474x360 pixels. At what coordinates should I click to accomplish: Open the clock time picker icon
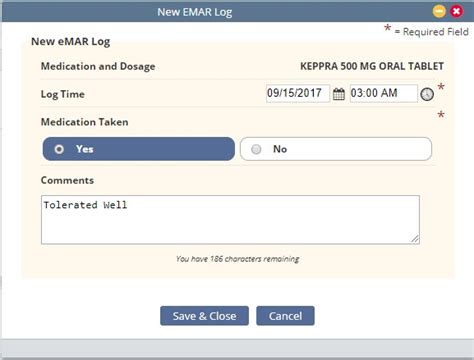(x=427, y=94)
